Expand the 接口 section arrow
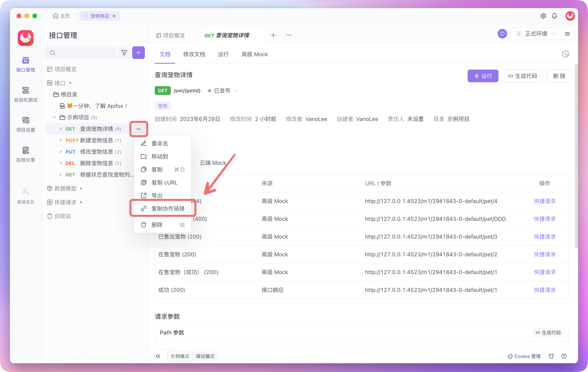 pyautogui.click(x=70, y=83)
